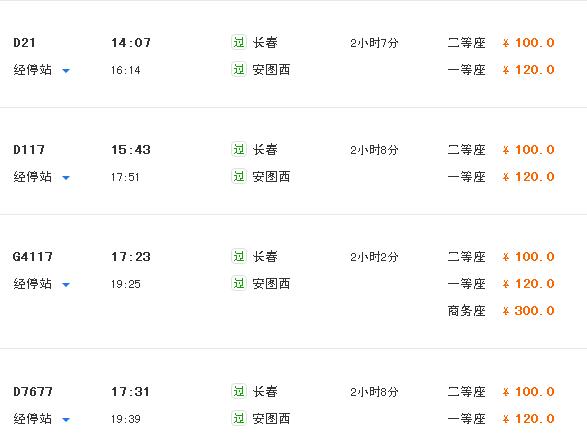
Task: Expand 经停站 stops for train D7677
Action: click(42, 419)
